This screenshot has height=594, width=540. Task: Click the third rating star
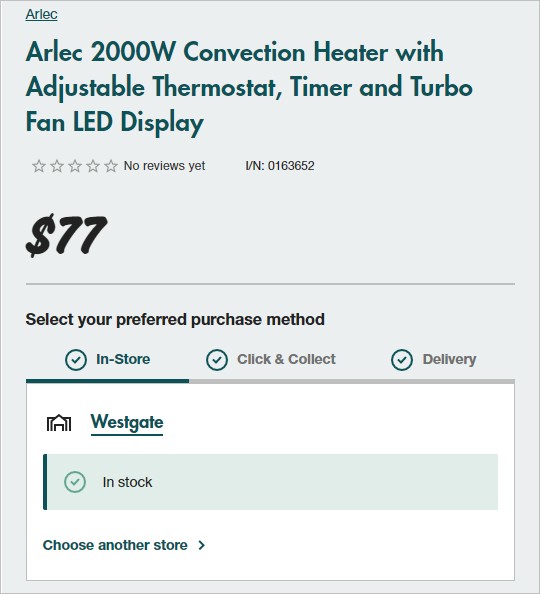(75, 166)
